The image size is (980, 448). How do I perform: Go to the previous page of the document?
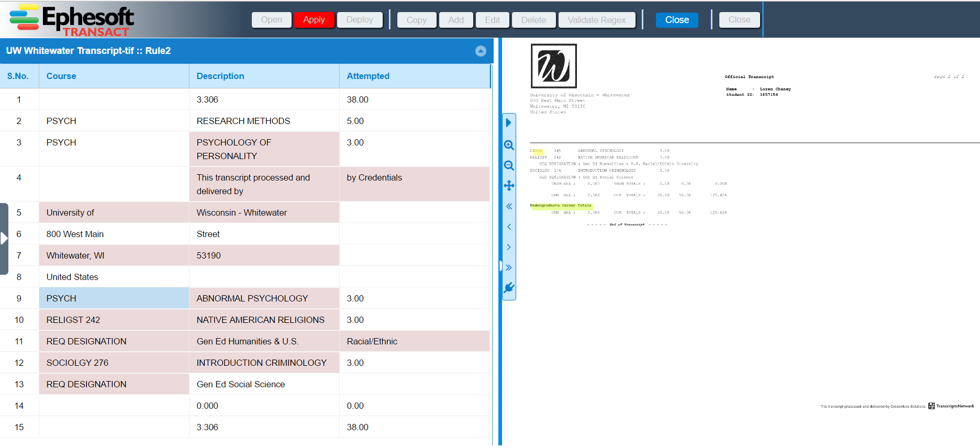click(509, 227)
